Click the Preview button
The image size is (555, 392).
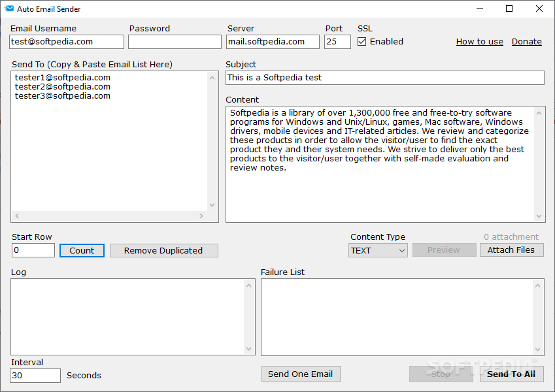point(445,250)
